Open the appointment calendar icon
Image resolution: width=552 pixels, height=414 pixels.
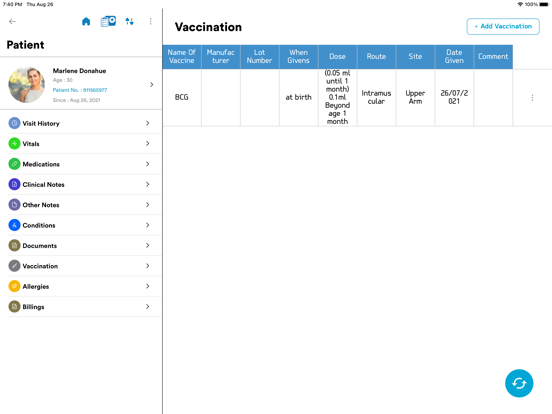(x=108, y=21)
